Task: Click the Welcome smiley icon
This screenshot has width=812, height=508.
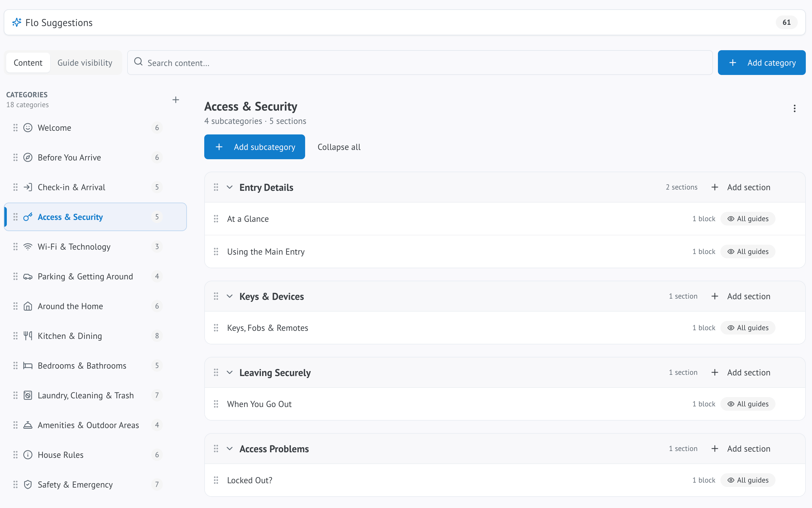Action: pyautogui.click(x=28, y=128)
